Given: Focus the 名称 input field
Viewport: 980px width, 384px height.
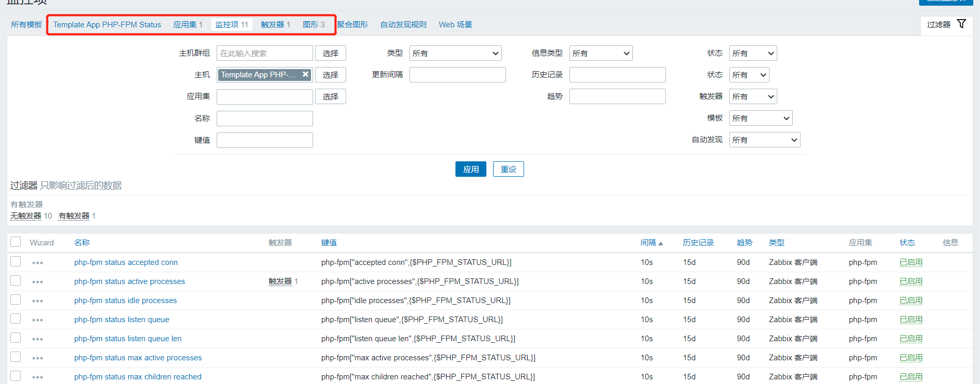Looking at the screenshot, I should (265, 119).
